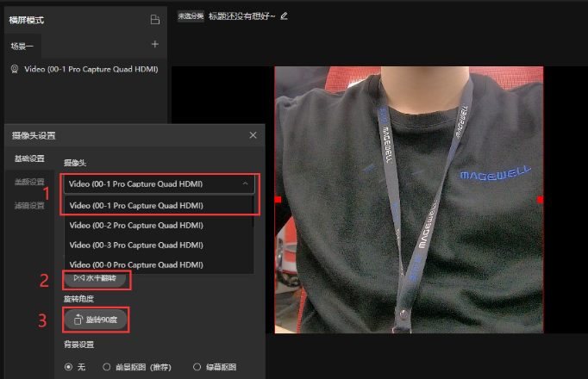Click the right red resize handle on preview

pyautogui.click(x=540, y=200)
